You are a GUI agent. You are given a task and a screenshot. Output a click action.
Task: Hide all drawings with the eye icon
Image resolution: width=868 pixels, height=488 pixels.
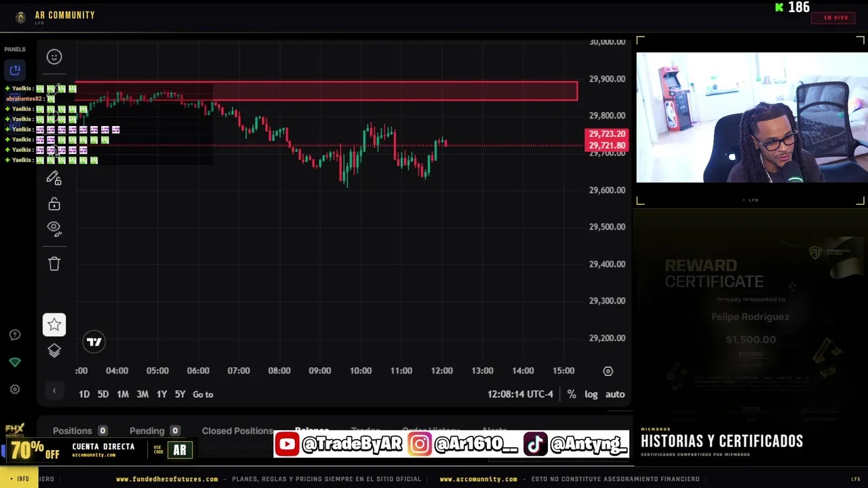pyautogui.click(x=54, y=229)
